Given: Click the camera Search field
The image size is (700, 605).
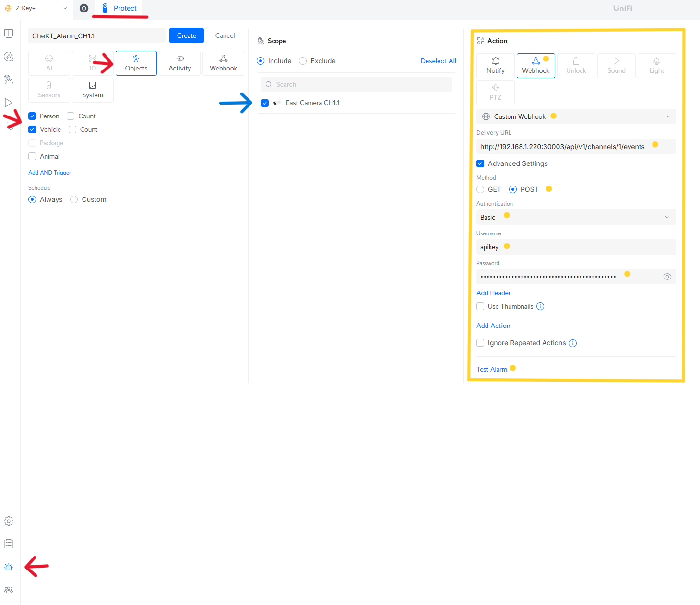Looking at the screenshot, I should [x=356, y=84].
